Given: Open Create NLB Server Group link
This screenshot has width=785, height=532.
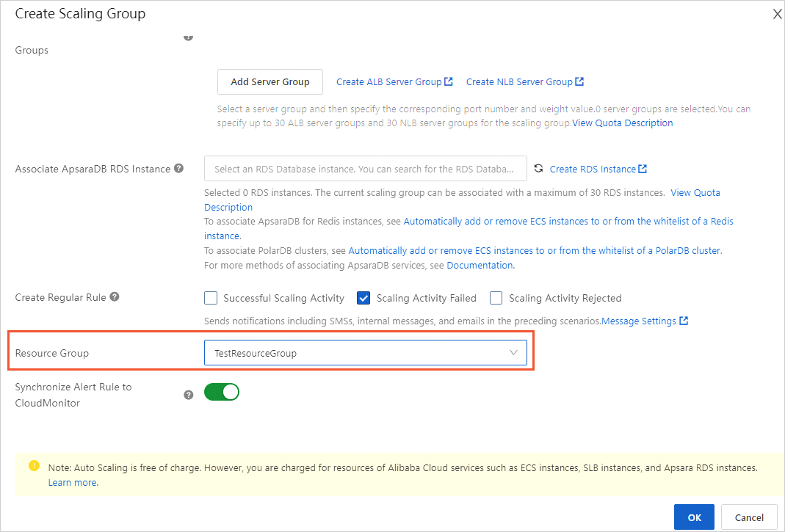Looking at the screenshot, I should 519,81.
